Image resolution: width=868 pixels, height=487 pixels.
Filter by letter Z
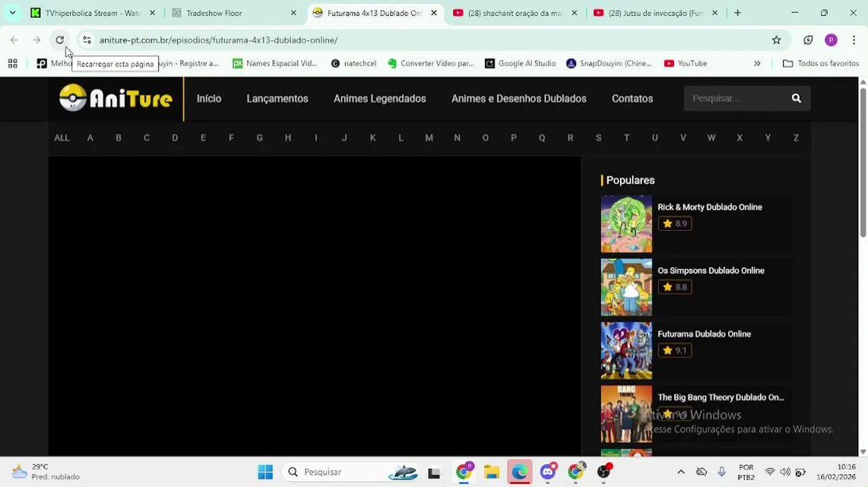(796, 138)
